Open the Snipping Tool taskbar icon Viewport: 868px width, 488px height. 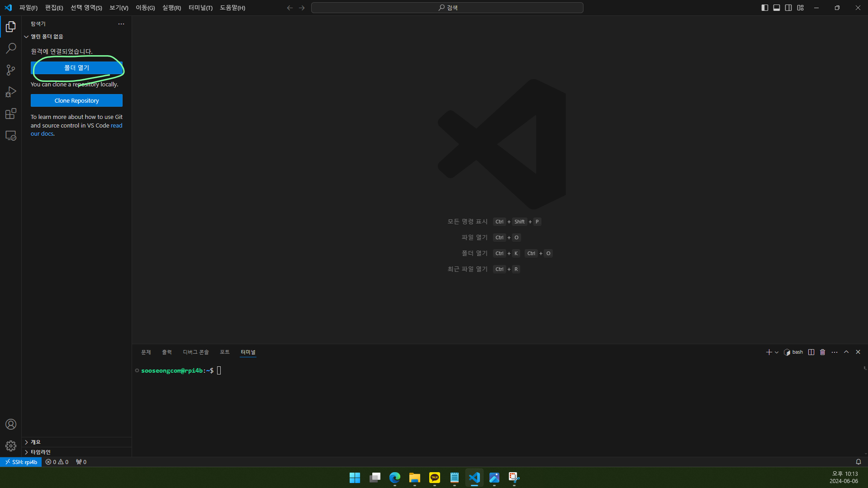click(514, 478)
